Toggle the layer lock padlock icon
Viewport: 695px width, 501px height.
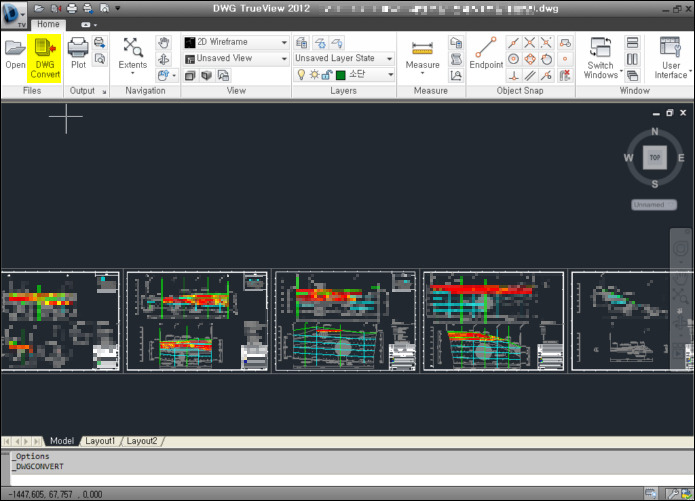pos(327,74)
